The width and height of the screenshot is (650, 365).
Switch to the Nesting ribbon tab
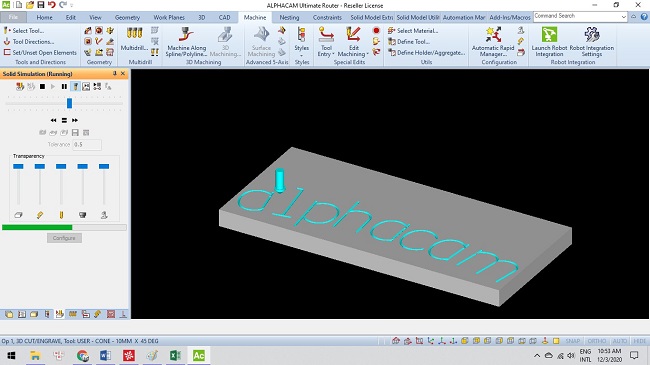[x=289, y=17]
